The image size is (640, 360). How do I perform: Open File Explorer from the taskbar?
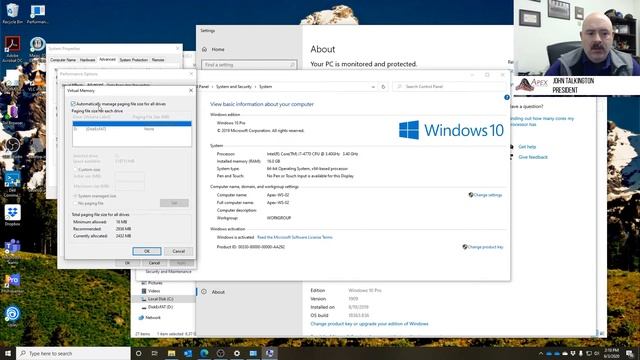[171, 353]
